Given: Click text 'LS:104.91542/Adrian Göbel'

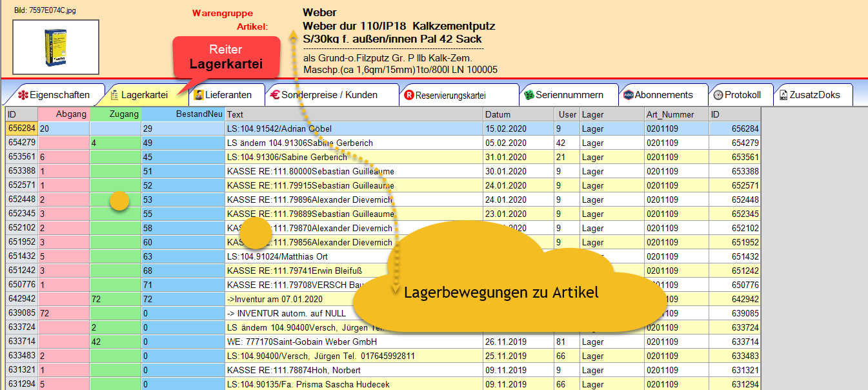Looking at the screenshot, I should (279, 128).
